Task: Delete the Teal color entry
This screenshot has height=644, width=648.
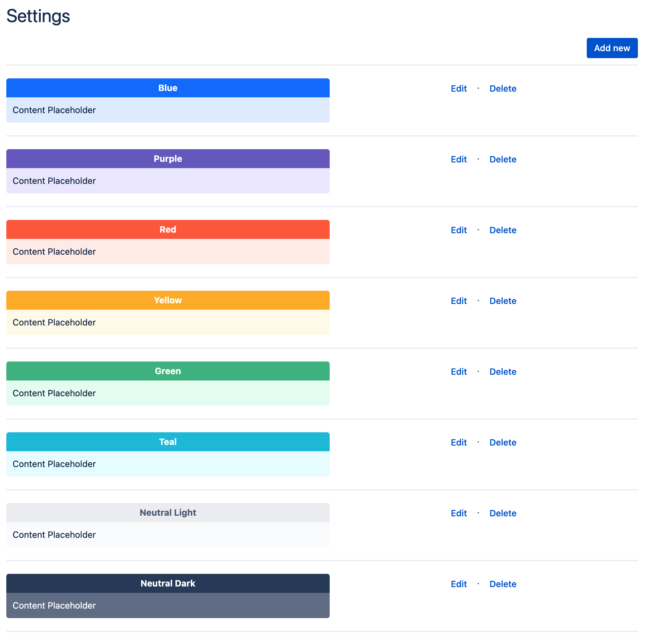Action: point(502,442)
